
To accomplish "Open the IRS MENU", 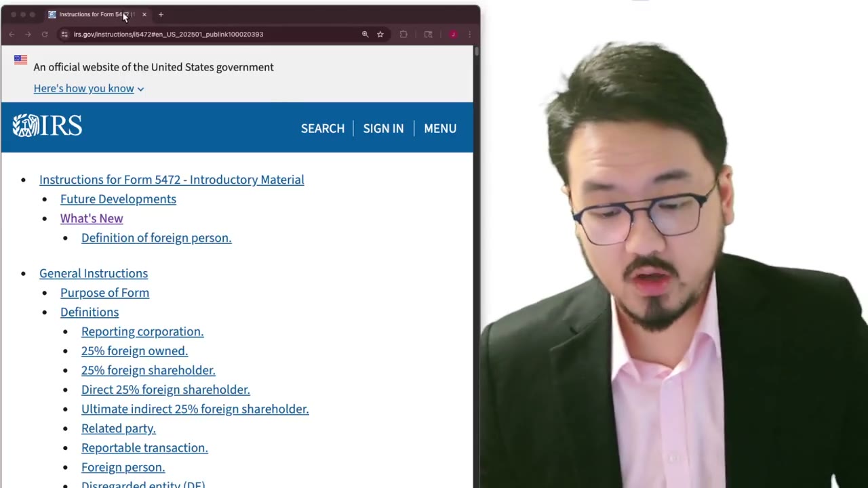I will click(x=440, y=128).
